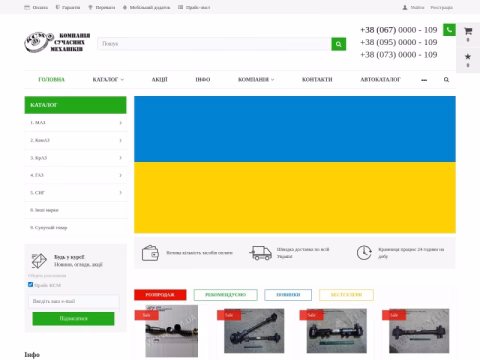Click the 24-hour clock icon
480x360 pixels.
[364, 253]
